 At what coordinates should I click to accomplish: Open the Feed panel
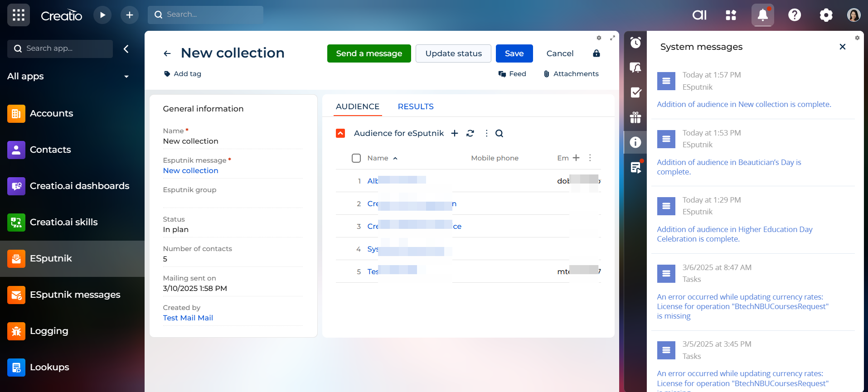(x=512, y=74)
